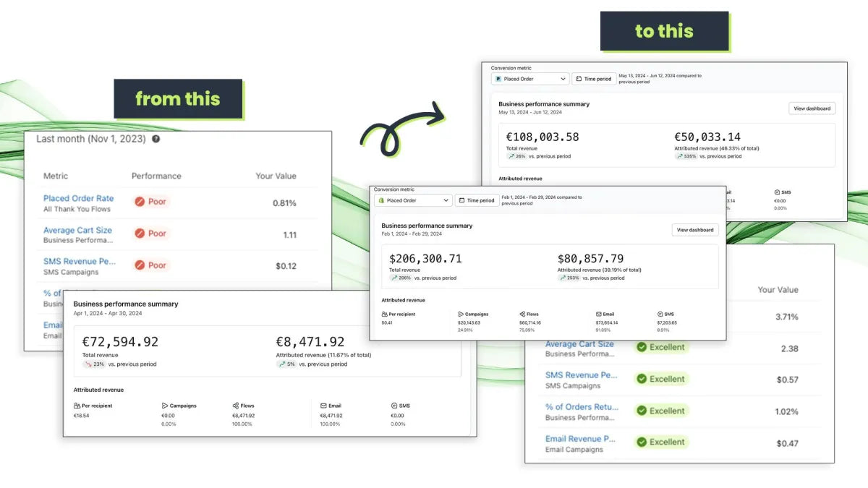868x488 pixels.
Task: Open the % of Orders Retu... metric link
Action: click(x=582, y=407)
